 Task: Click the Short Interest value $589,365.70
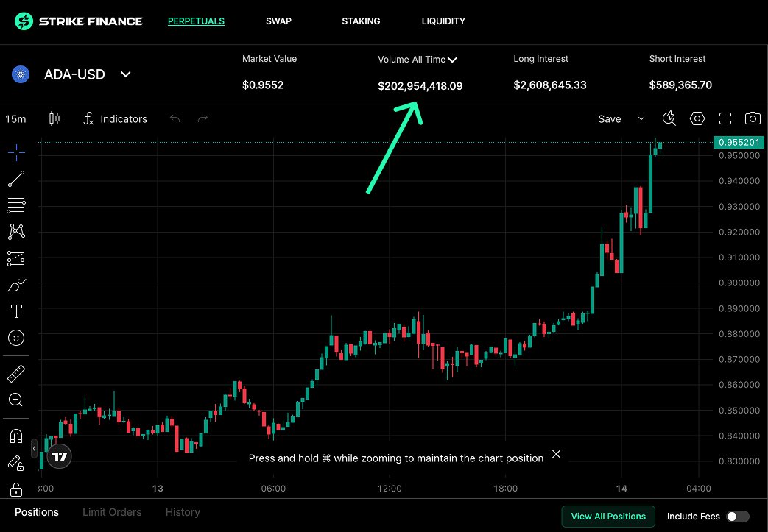point(681,85)
